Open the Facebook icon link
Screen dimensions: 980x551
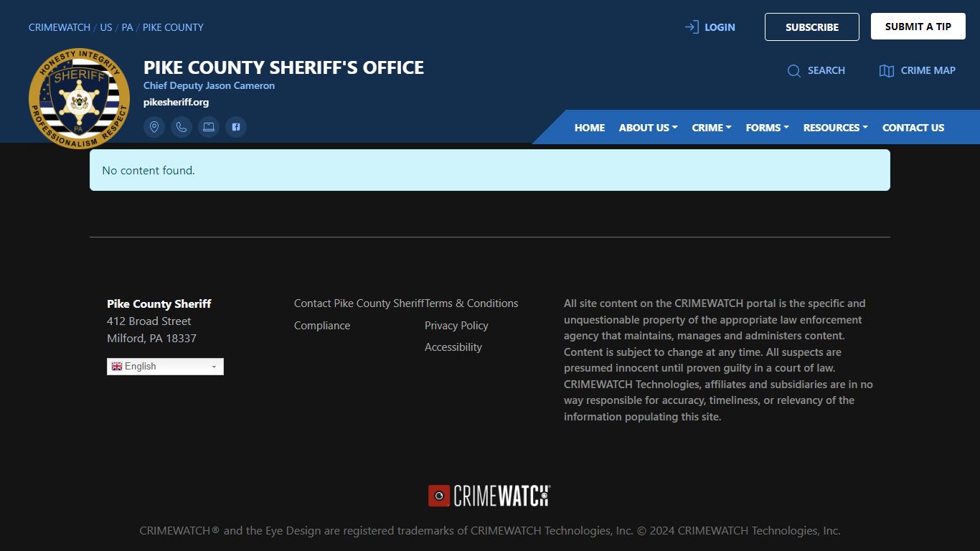point(236,127)
